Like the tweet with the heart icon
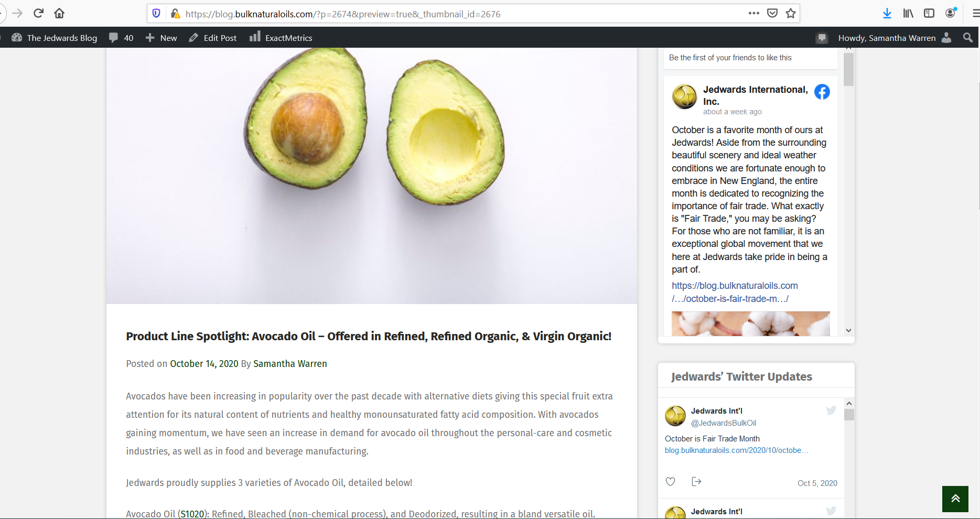This screenshot has width=980, height=519. click(670, 481)
